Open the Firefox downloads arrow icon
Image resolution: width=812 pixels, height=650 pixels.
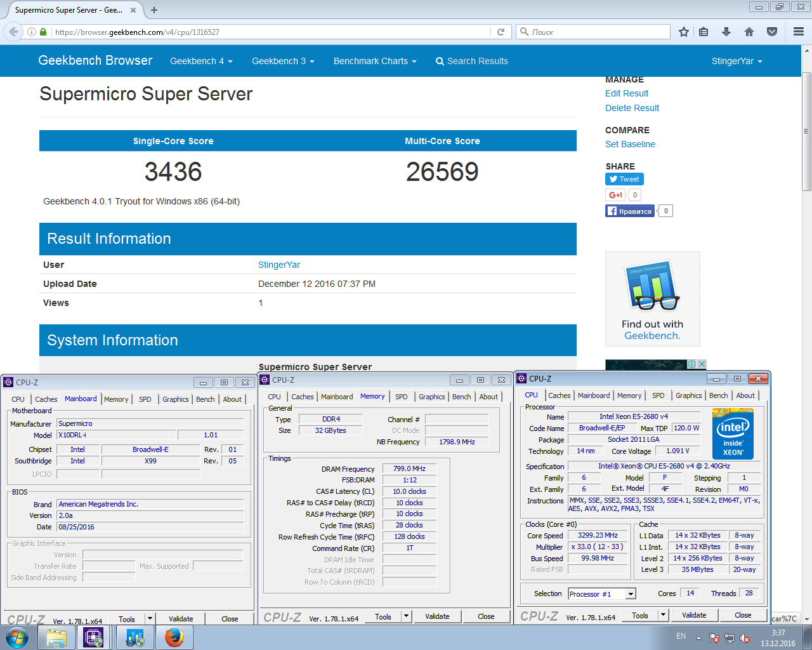click(726, 32)
